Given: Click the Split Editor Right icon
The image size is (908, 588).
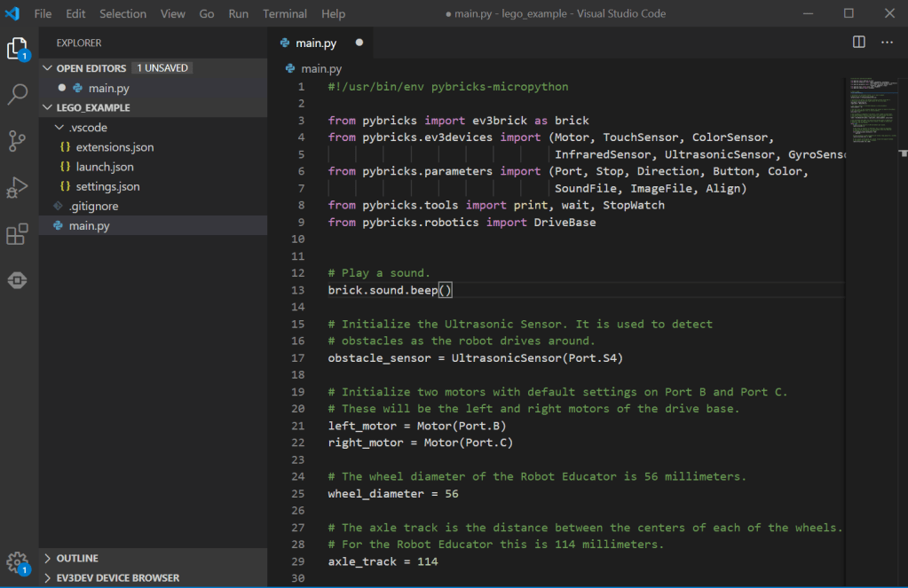Looking at the screenshot, I should [x=858, y=42].
